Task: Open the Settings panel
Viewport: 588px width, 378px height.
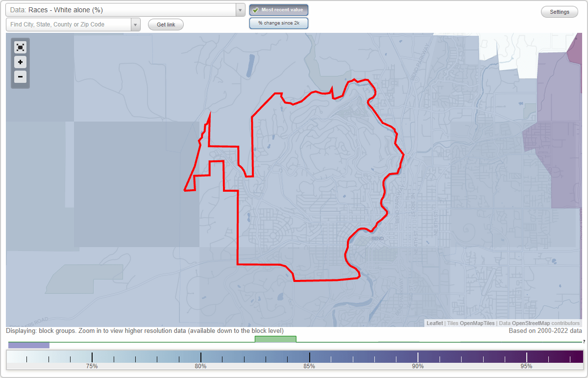Action: [559, 11]
